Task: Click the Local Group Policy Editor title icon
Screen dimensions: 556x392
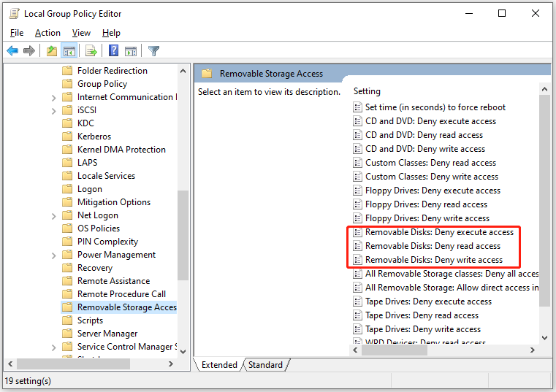Action: pos(14,13)
